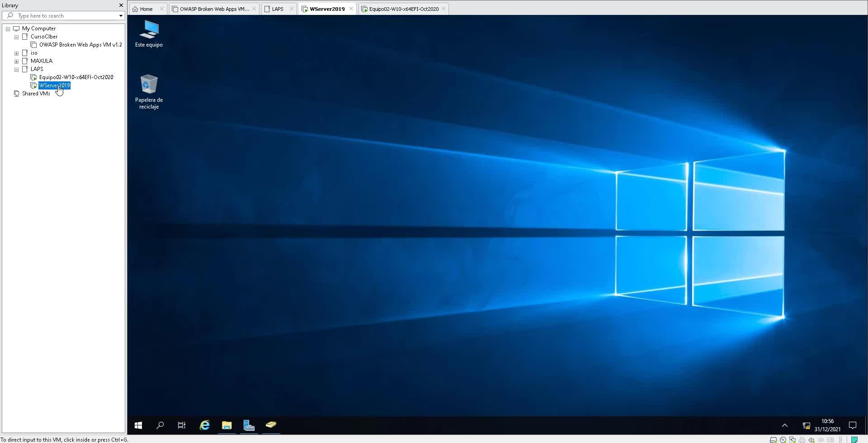This screenshot has width=868, height=443.
Task: Select the iso folder in the Library
Action: click(x=34, y=53)
